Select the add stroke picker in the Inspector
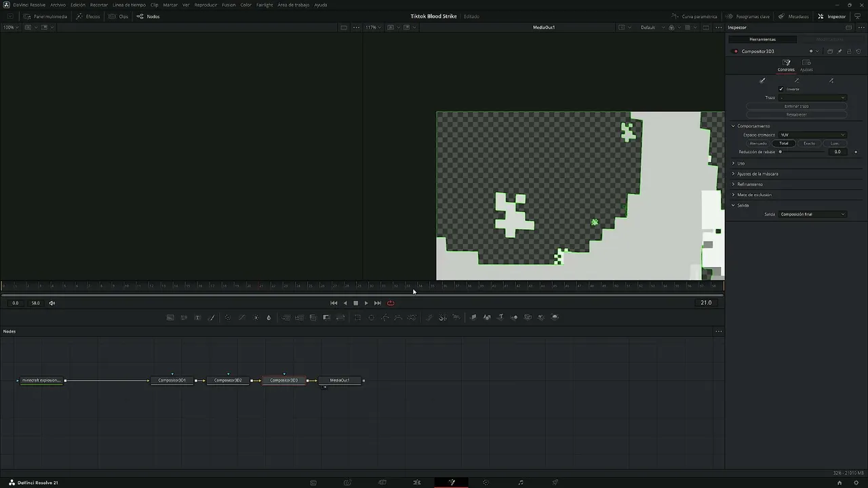 [831, 81]
